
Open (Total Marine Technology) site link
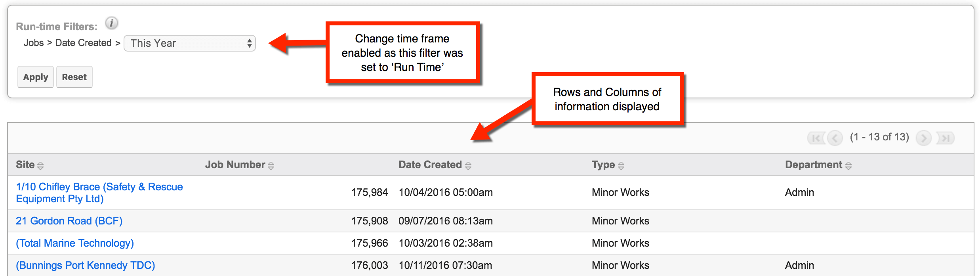point(75,243)
